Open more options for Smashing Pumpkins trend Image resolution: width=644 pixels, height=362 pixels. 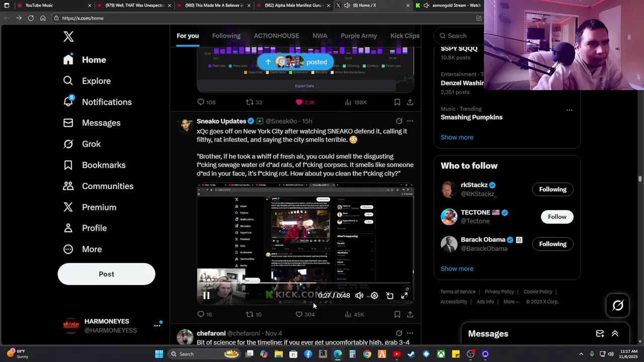coord(569,110)
